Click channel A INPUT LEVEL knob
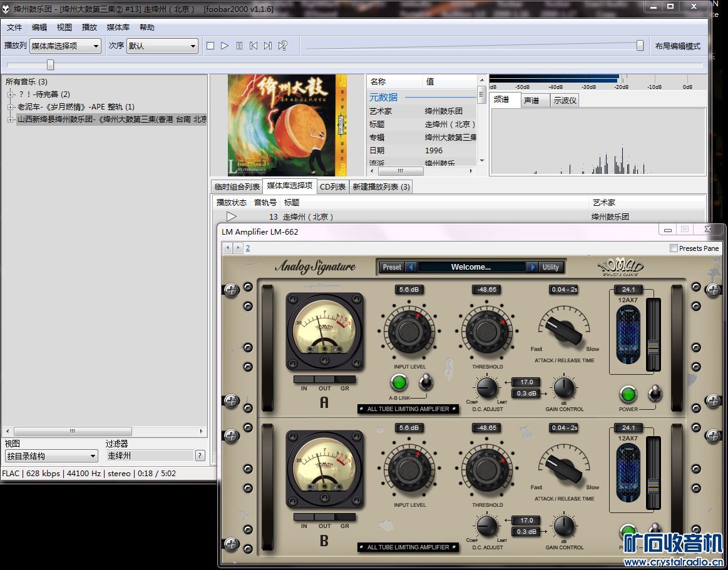This screenshot has height=570, width=728. [x=409, y=332]
